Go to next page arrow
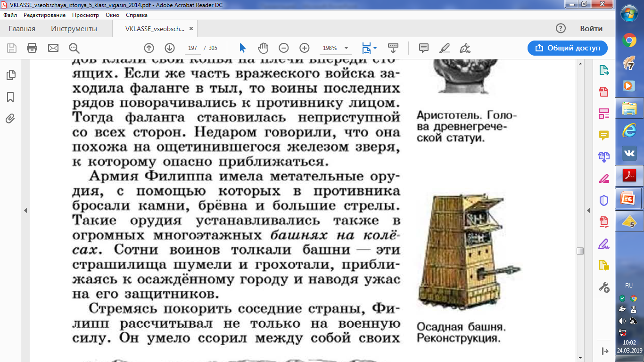This screenshot has height=362, width=644. [170, 48]
